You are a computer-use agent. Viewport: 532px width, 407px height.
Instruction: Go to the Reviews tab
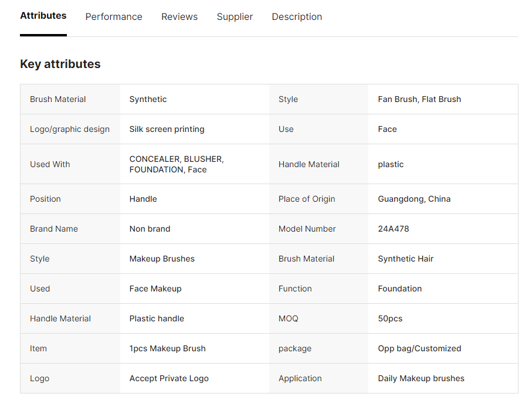[x=179, y=16]
